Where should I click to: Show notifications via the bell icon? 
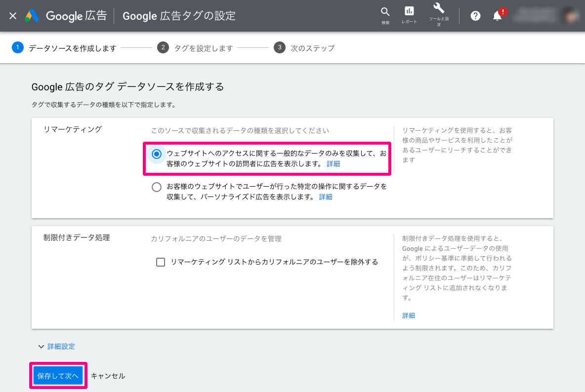pyautogui.click(x=498, y=16)
